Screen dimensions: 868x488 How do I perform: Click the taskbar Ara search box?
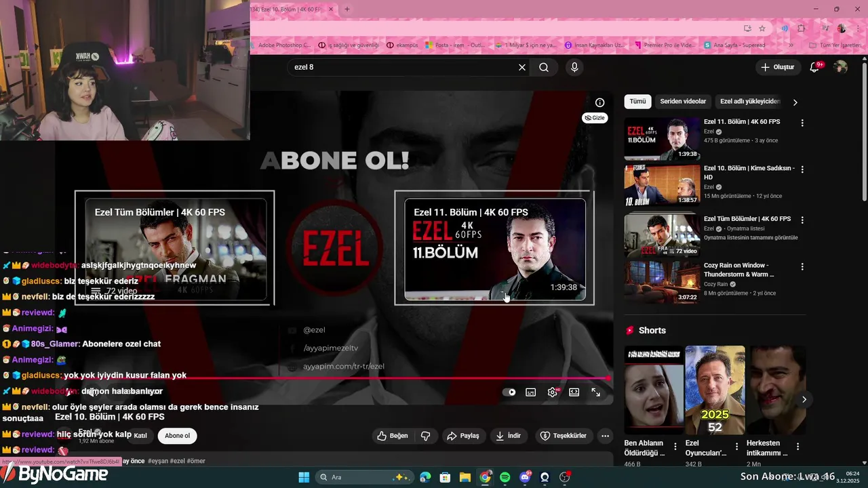364,477
